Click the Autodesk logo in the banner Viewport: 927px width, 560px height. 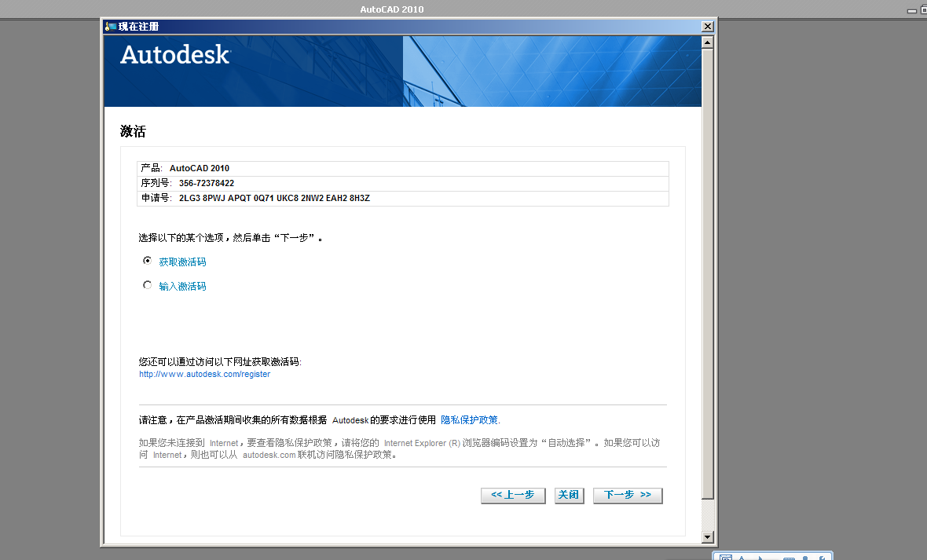tap(175, 55)
